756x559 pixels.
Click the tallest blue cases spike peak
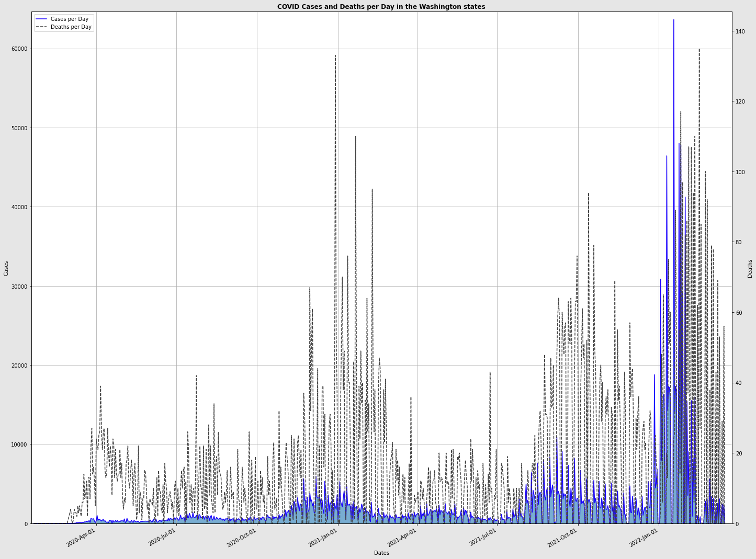674,20
